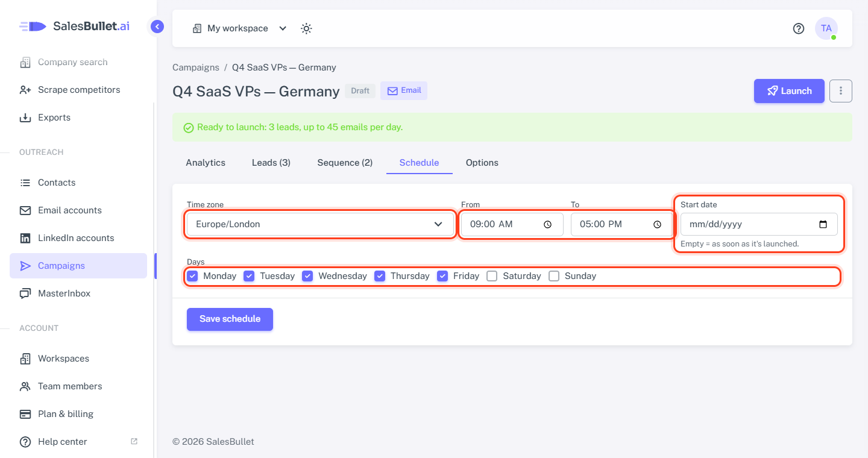
Task: Open the calendar picker icon in Start date
Action: tap(823, 224)
